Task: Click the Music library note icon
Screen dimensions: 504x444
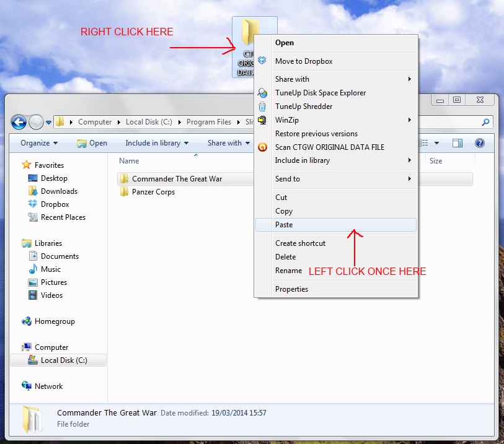Action: click(x=33, y=269)
